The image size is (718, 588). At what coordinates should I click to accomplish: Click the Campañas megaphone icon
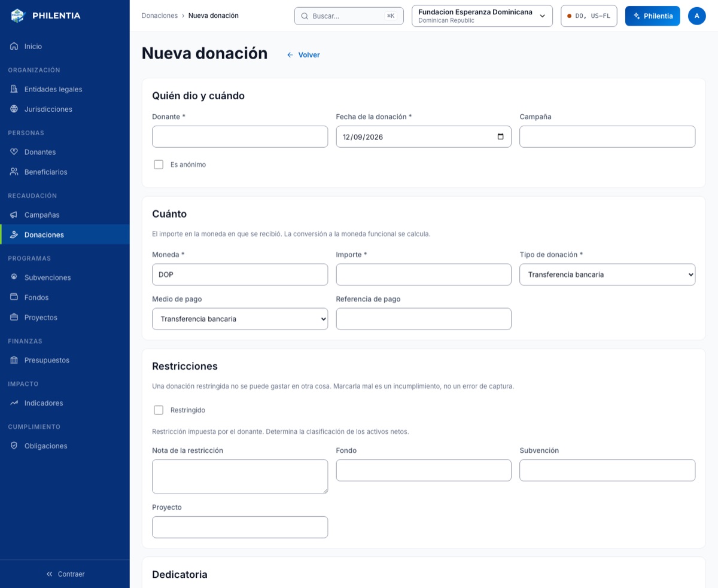click(x=14, y=215)
